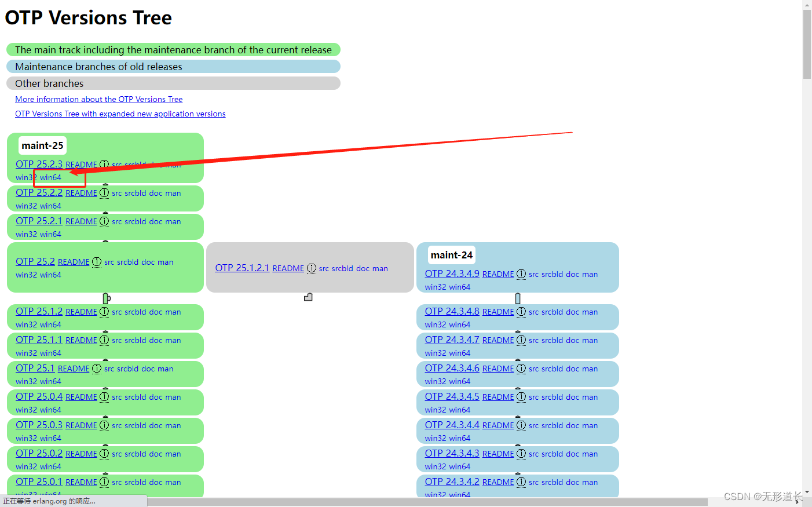The image size is (812, 507).
Task: Download man pages for OTP 25.1.2.1
Action: [380, 269]
